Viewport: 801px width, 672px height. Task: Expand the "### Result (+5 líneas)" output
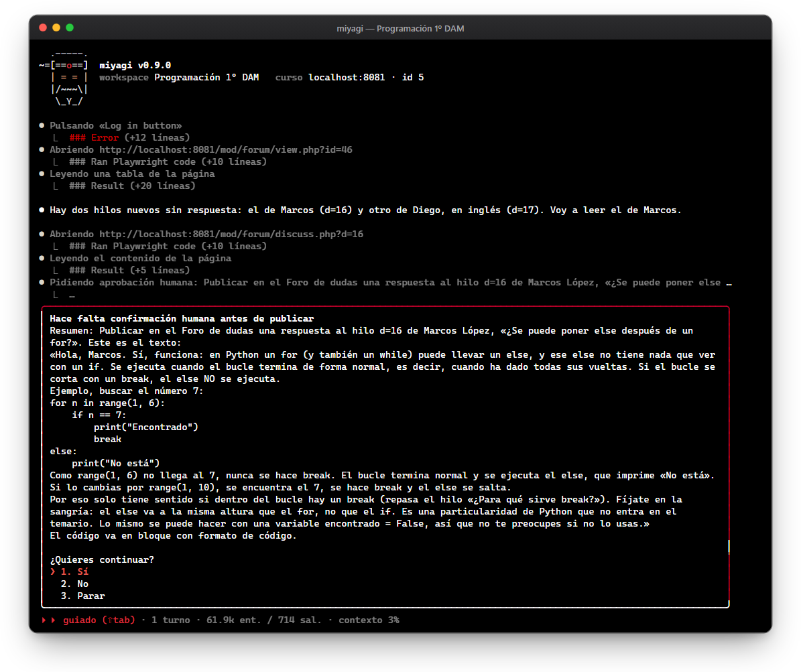click(130, 270)
